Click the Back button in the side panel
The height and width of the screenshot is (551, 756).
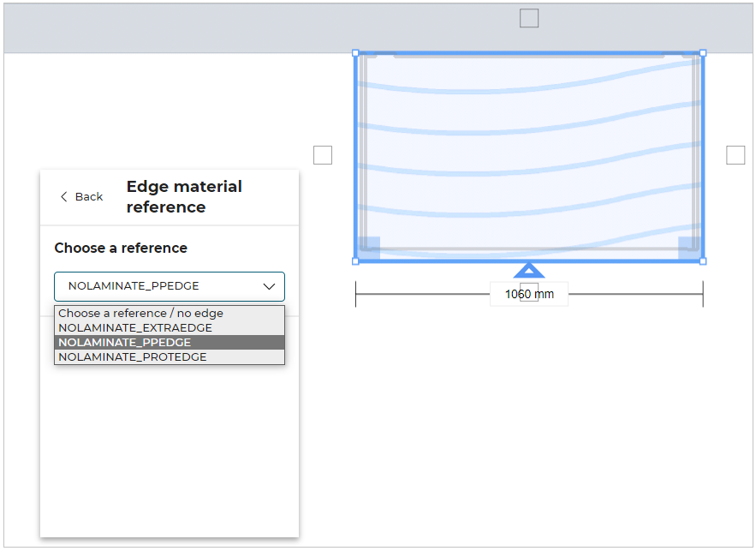pos(80,196)
